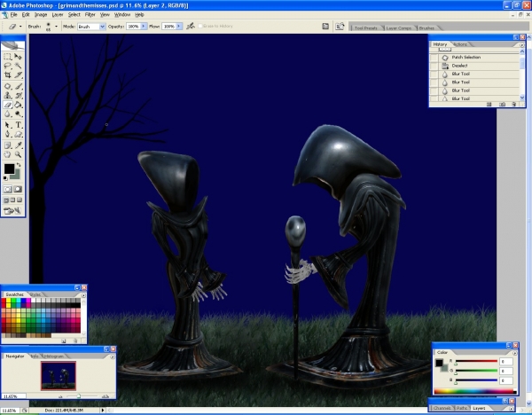
Task: Toggle Erase to History checkbox
Action: [200, 26]
